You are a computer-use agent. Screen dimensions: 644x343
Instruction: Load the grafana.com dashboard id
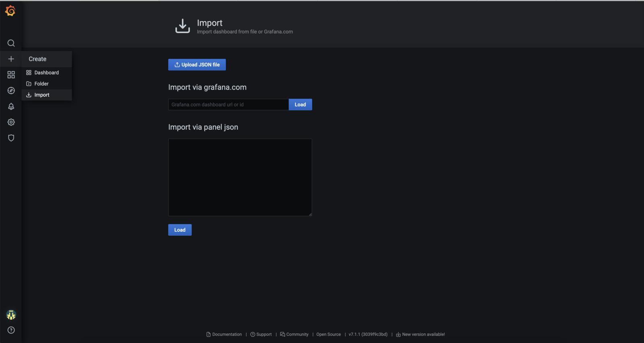coord(300,105)
